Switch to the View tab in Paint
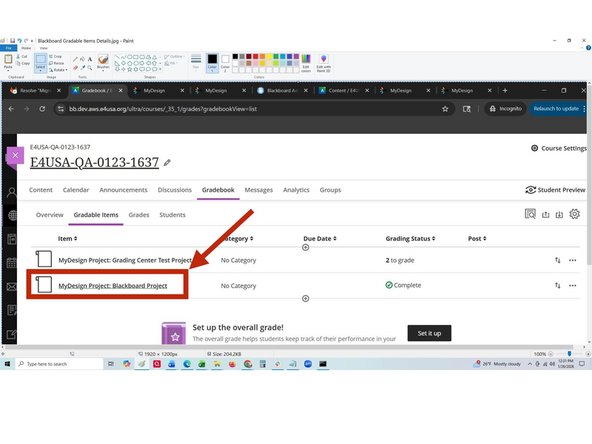Screen dimensions: 592x444 [x=44, y=48]
